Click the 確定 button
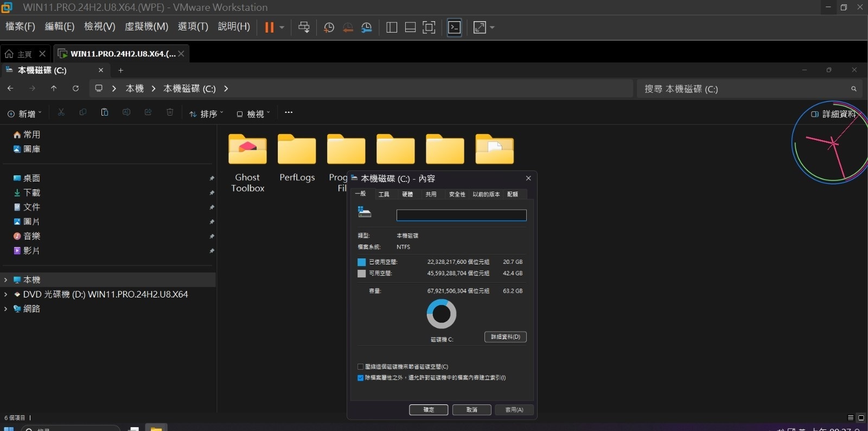Viewport: 868px width, 431px height. [x=429, y=410]
